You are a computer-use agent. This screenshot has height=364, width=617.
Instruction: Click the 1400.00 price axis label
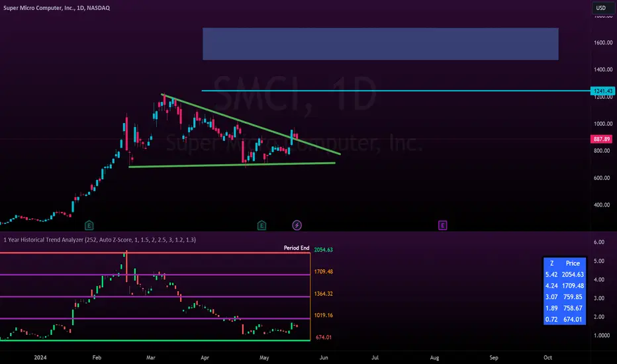tap(603, 69)
